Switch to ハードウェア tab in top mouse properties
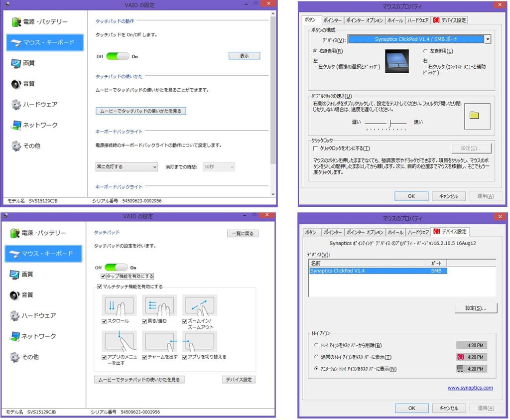 coord(418,20)
